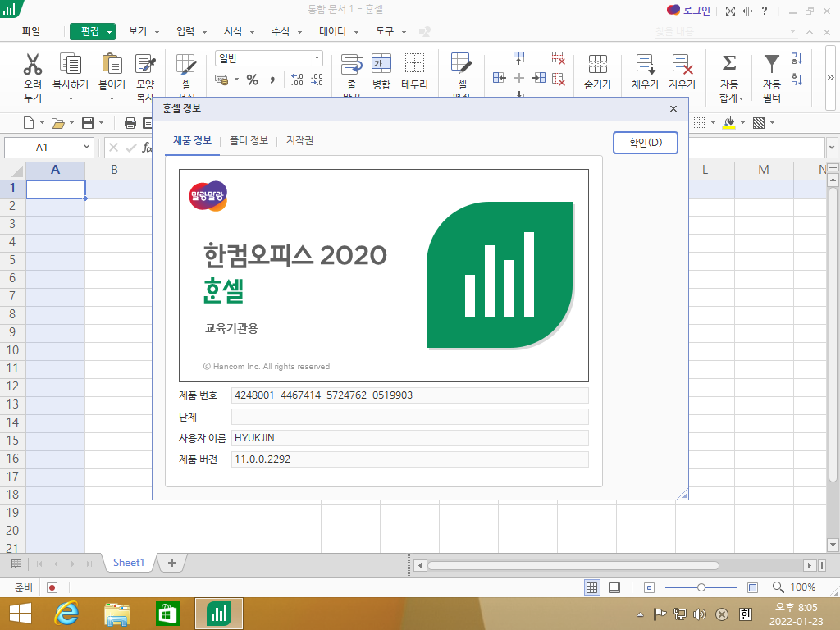Switch to the 저작권 tab

tap(300, 140)
